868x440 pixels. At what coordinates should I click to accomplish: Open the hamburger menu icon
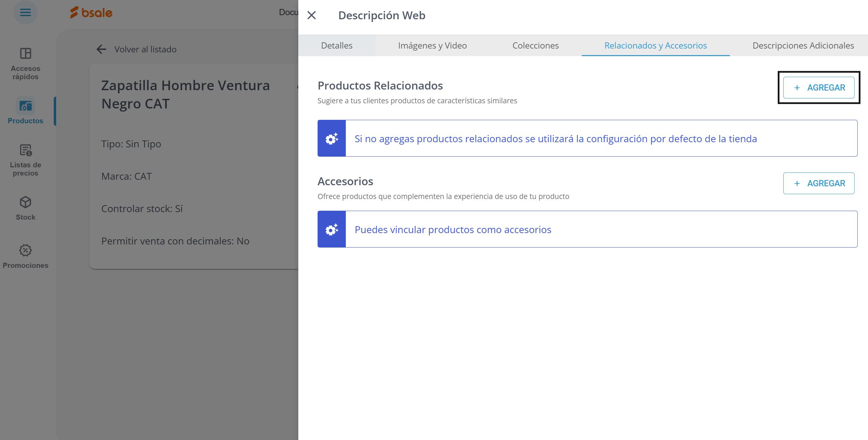[x=25, y=13]
